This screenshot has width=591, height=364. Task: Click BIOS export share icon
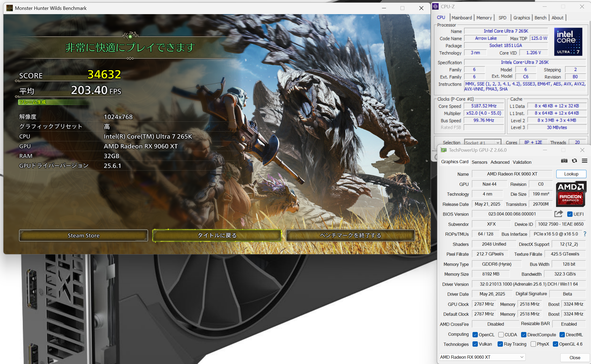tap(558, 214)
